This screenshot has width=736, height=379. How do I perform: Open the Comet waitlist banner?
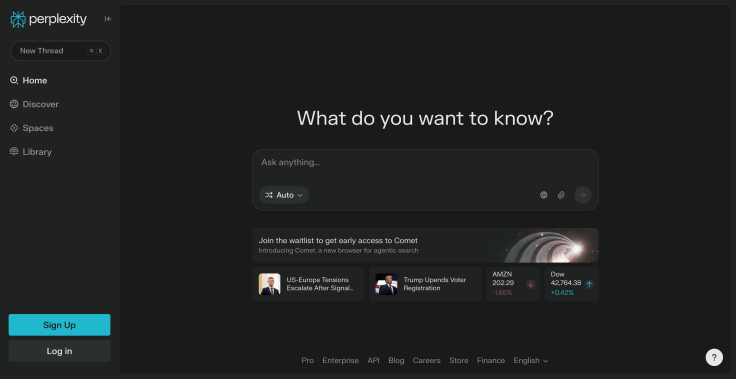tap(425, 245)
